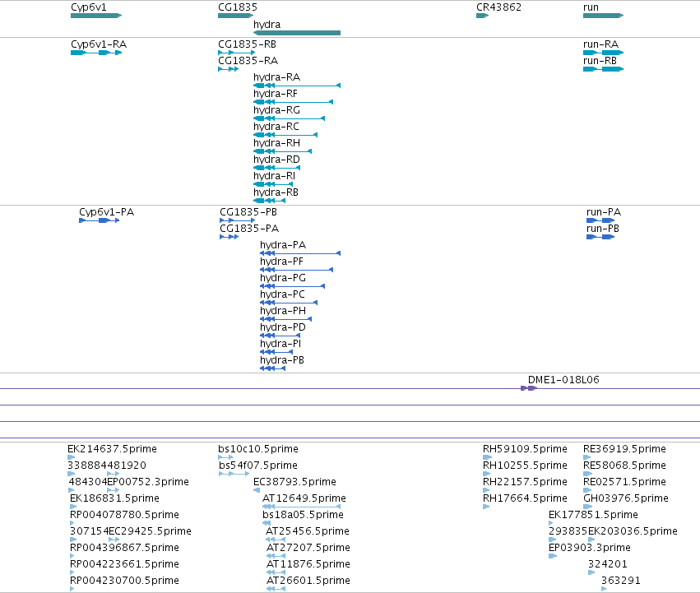Click the run-RA transcript
This screenshot has height=593, width=700.
click(x=603, y=53)
